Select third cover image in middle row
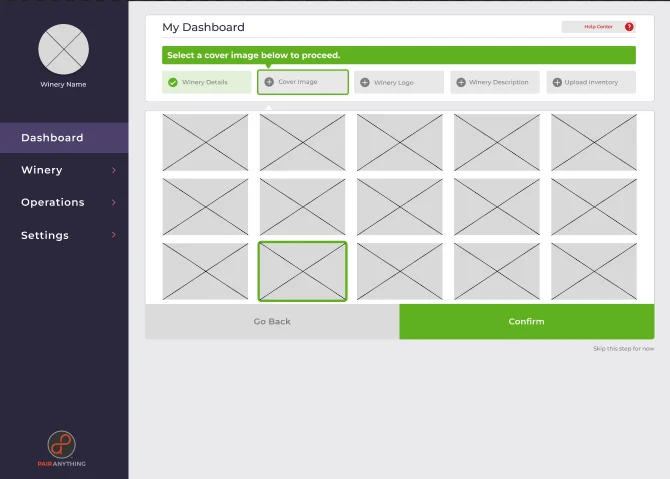 400,207
